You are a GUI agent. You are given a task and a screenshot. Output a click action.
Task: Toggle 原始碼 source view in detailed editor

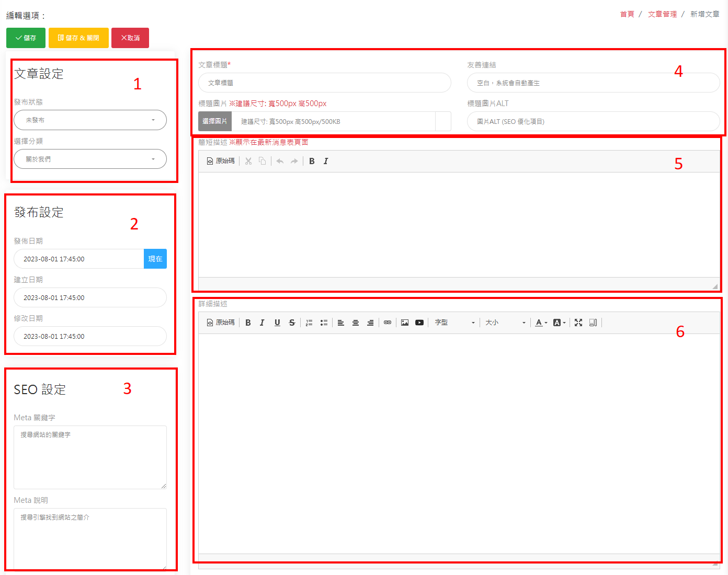tap(221, 323)
